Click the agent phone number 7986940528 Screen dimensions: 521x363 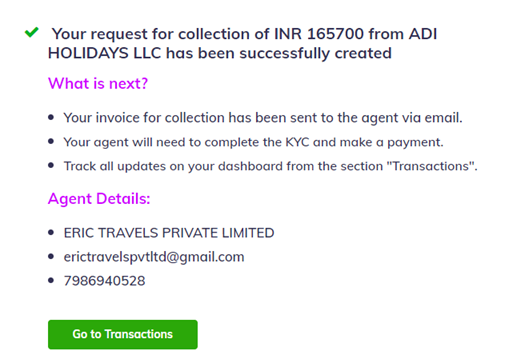[104, 281]
